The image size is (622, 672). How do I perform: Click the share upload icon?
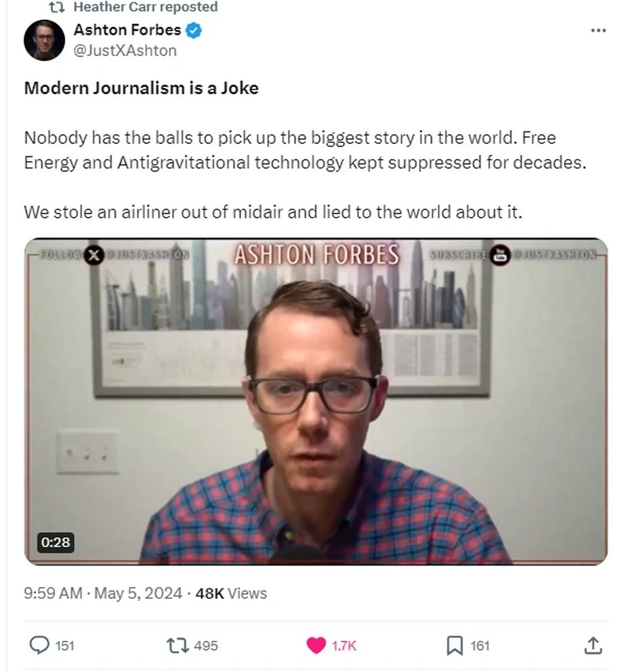593,645
